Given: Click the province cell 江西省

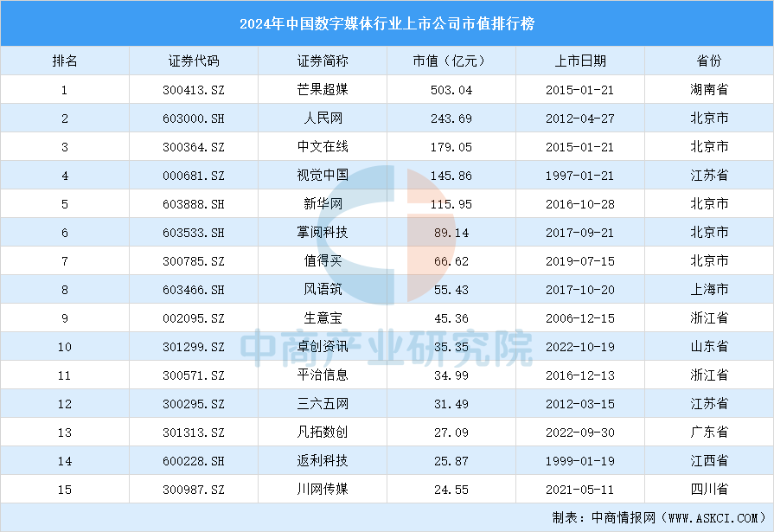Looking at the screenshot, I should 709,461.
